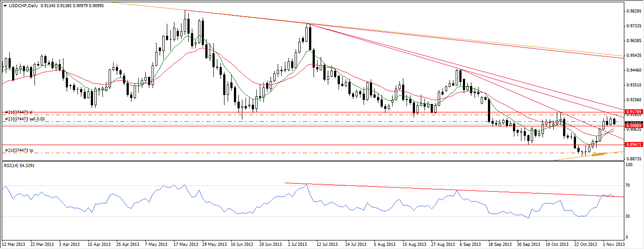Click the red 0.91789 price tag
Screen dimensions: 644x249
click(633, 112)
